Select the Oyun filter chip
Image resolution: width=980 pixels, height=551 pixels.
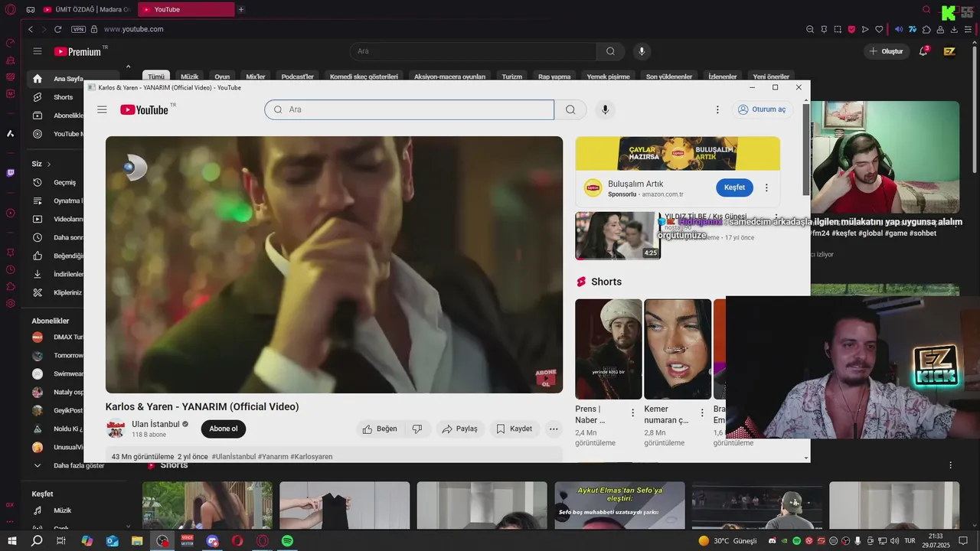(x=222, y=77)
